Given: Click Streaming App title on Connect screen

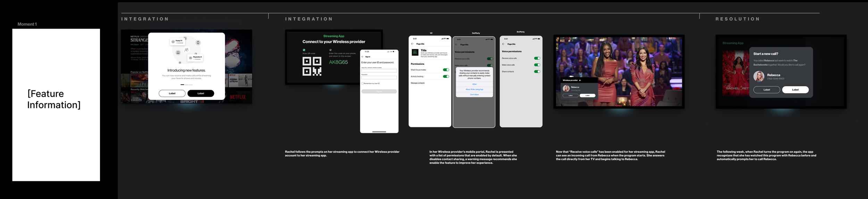Looking at the screenshot, I should pyautogui.click(x=334, y=36).
